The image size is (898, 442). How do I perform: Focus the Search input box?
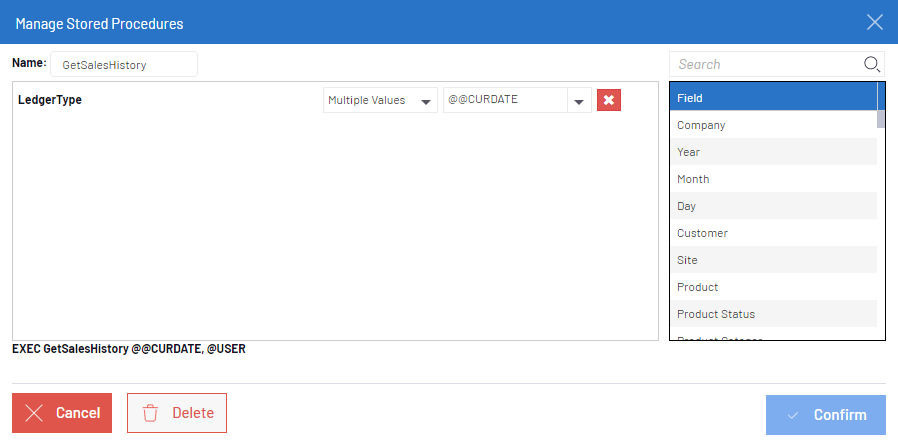coord(765,64)
